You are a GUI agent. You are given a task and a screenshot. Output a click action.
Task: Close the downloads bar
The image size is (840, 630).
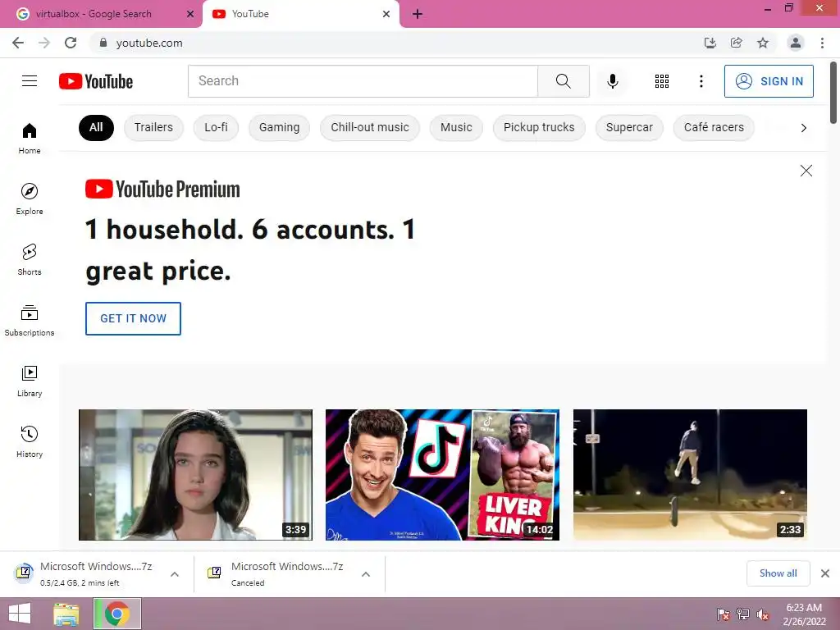[x=825, y=573]
